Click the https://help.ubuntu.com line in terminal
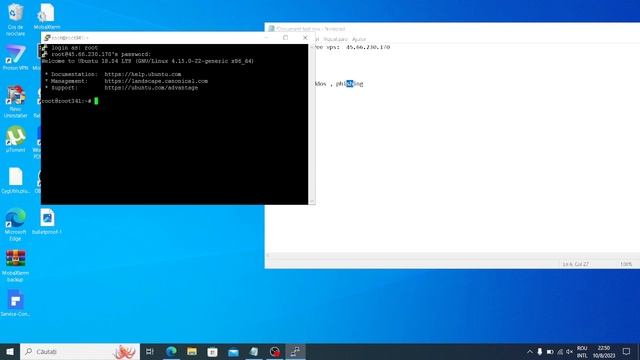 point(143,74)
